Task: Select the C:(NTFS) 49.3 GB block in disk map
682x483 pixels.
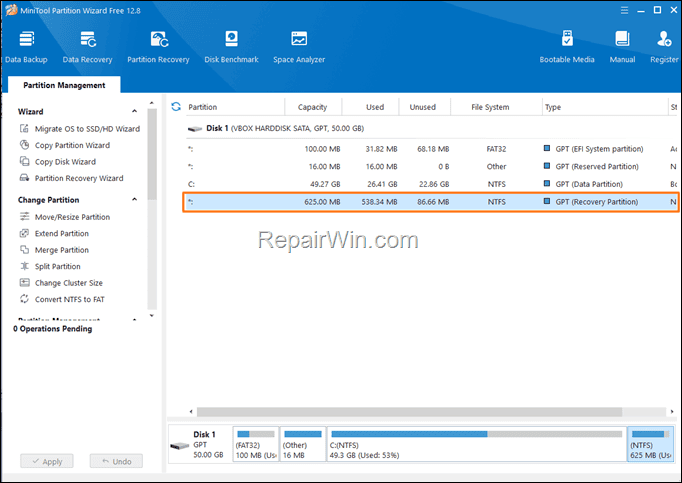Action: click(477, 444)
